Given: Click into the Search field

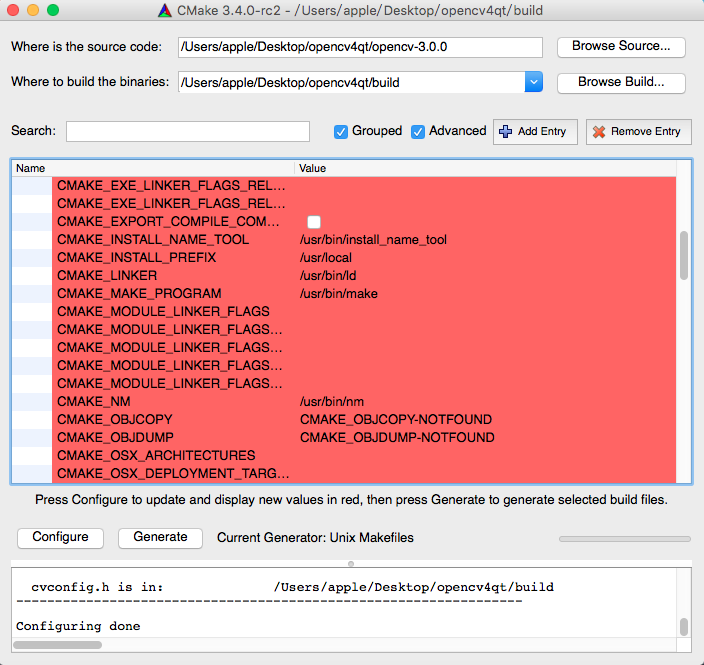Looking at the screenshot, I should (188, 131).
